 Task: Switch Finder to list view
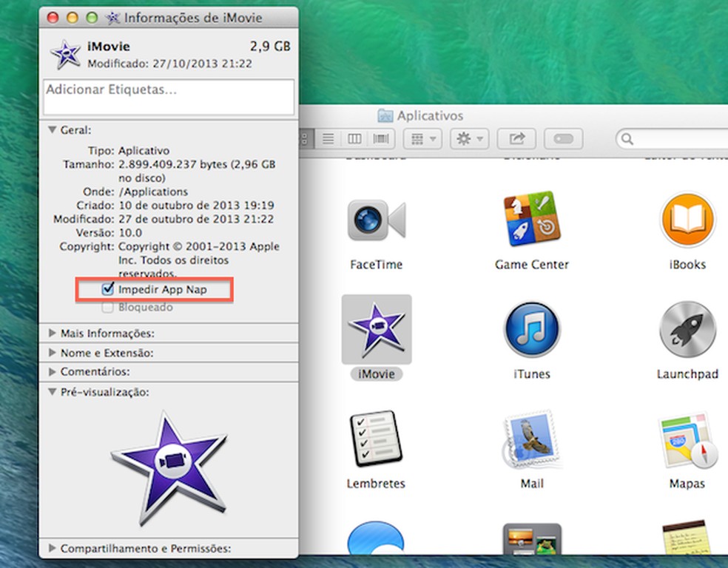coord(328,139)
